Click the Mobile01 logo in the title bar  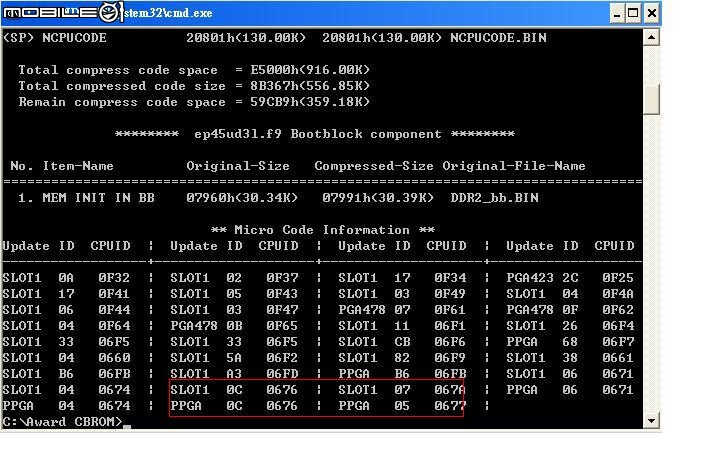coord(63,12)
